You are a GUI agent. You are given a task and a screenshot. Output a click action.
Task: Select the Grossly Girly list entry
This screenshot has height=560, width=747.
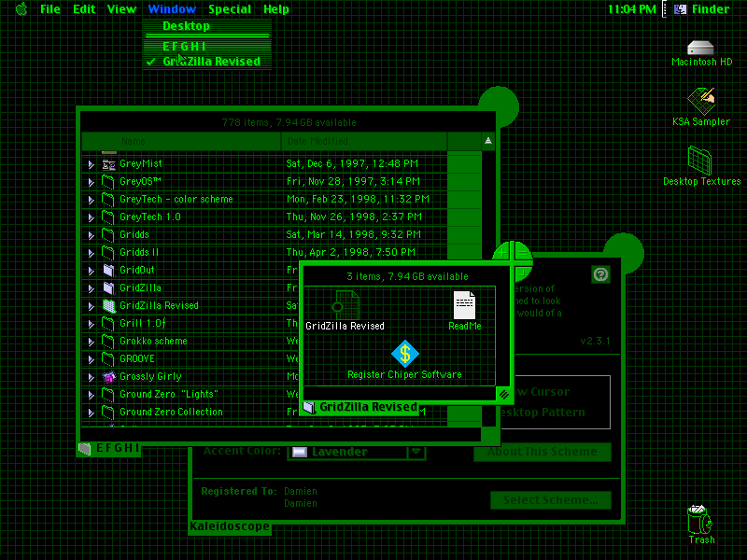(x=150, y=377)
